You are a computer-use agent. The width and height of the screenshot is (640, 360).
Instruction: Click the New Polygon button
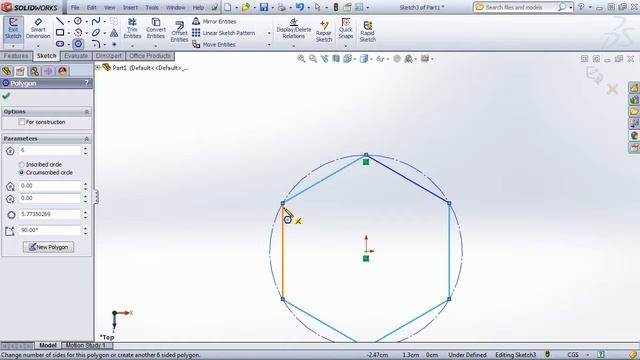[x=49, y=247]
